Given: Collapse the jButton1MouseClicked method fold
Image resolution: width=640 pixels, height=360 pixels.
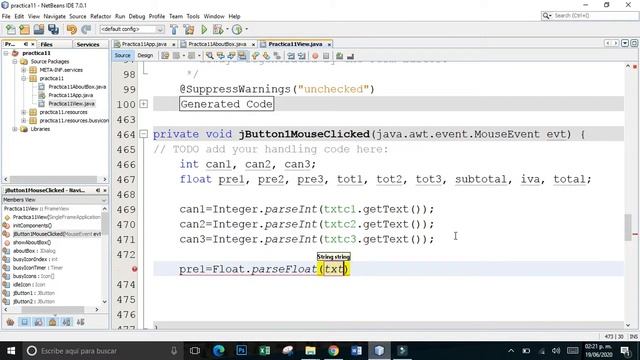Looking at the screenshot, I should [144, 134].
